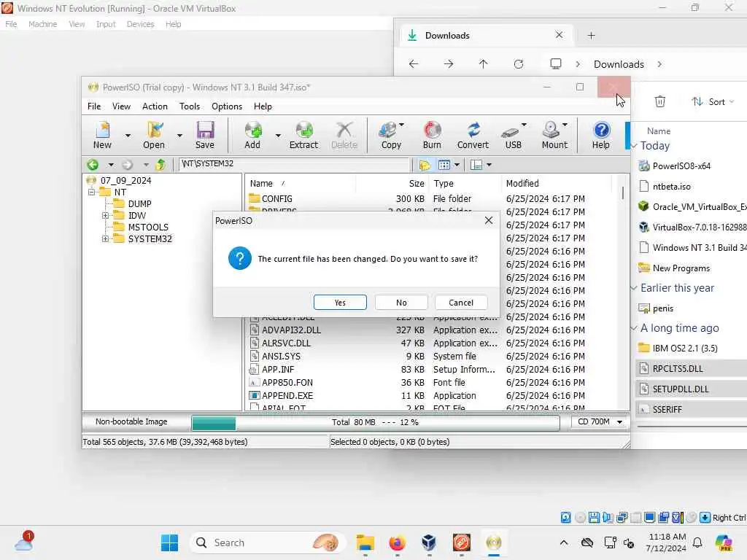This screenshot has width=747, height=560.
Task: Click the Mount toolbar icon
Action: [x=553, y=135]
